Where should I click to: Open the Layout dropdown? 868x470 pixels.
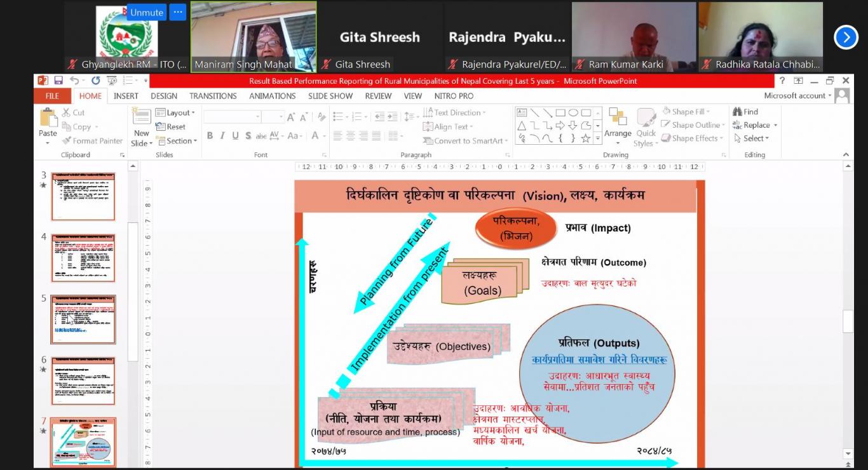(x=177, y=112)
